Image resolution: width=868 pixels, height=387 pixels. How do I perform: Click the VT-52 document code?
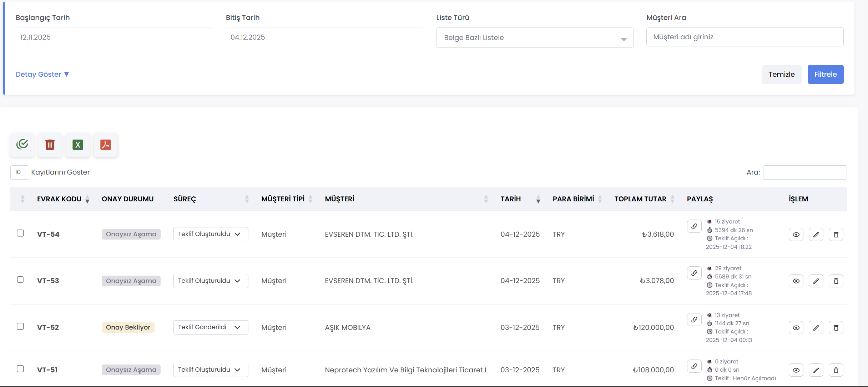pos(48,327)
